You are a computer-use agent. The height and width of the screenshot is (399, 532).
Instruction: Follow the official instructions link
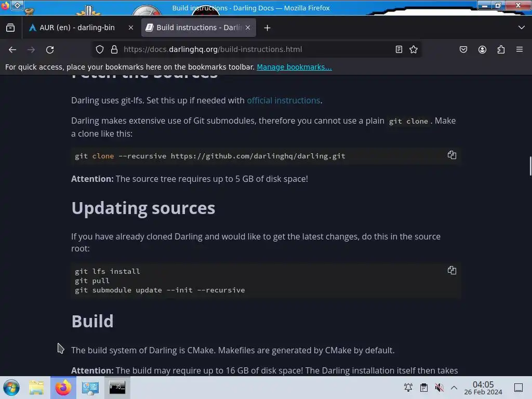tap(283, 100)
